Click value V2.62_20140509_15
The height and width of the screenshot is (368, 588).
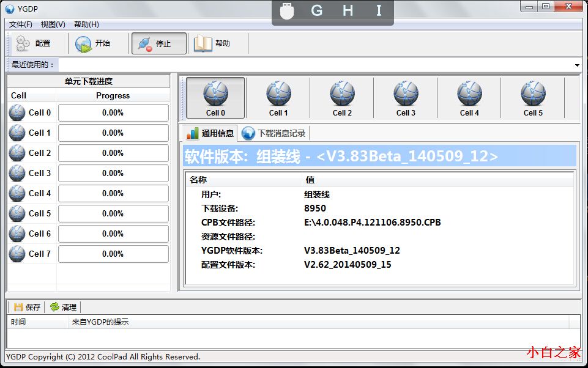tap(348, 265)
